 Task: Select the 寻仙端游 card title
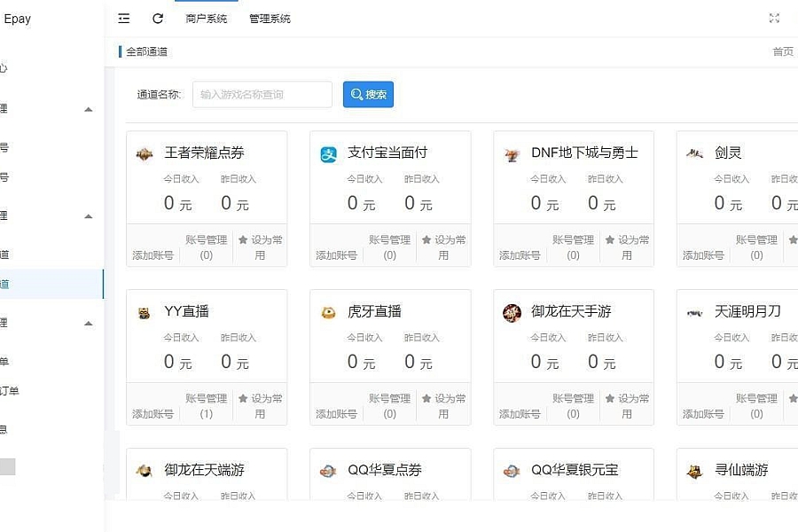pyautogui.click(x=741, y=470)
